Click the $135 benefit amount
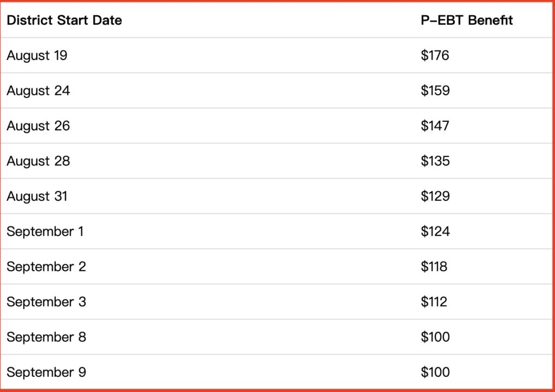This screenshot has height=392, width=555. coord(435,161)
